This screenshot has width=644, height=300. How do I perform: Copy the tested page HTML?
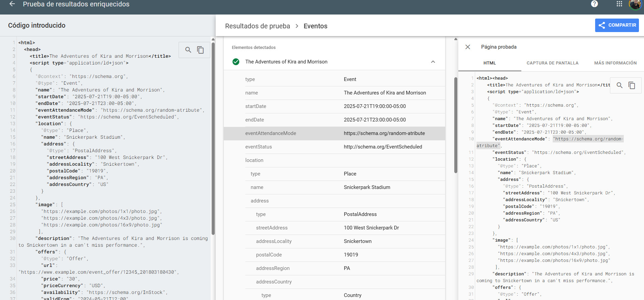pos(632,85)
